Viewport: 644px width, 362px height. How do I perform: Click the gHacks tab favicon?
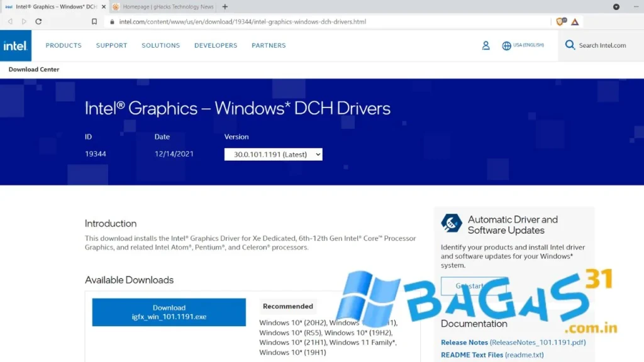[116, 6]
